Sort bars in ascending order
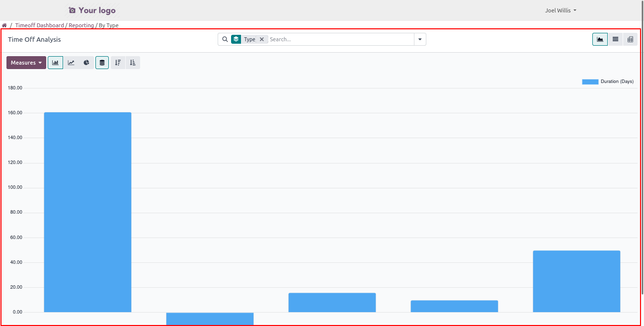This screenshot has width=644, height=326. [x=133, y=63]
